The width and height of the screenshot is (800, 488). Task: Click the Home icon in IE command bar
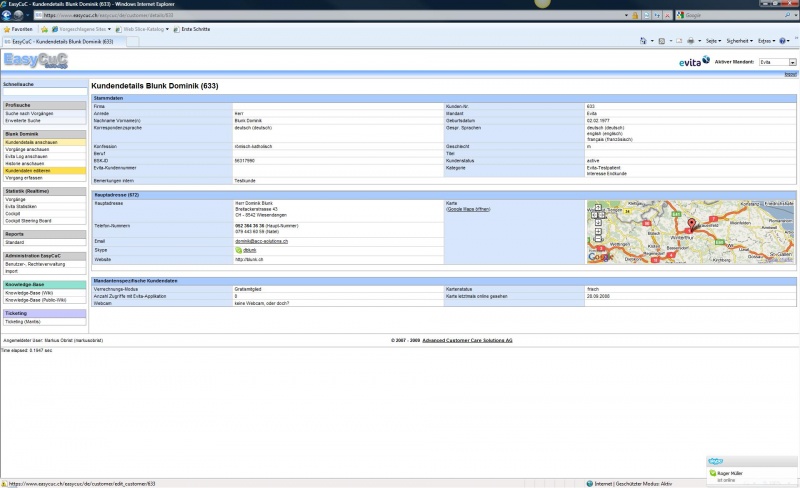(643, 41)
